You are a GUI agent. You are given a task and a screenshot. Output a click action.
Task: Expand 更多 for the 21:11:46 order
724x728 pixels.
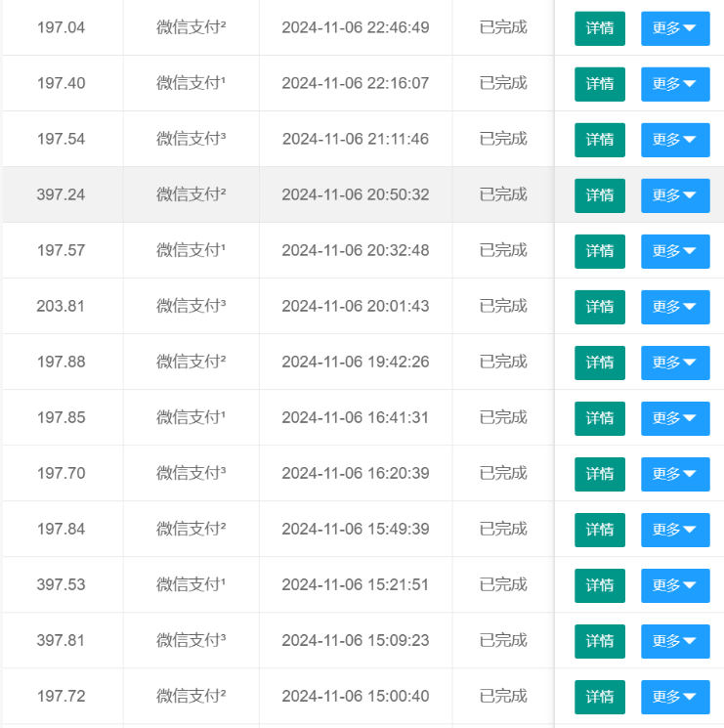pyautogui.click(x=674, y=140)
